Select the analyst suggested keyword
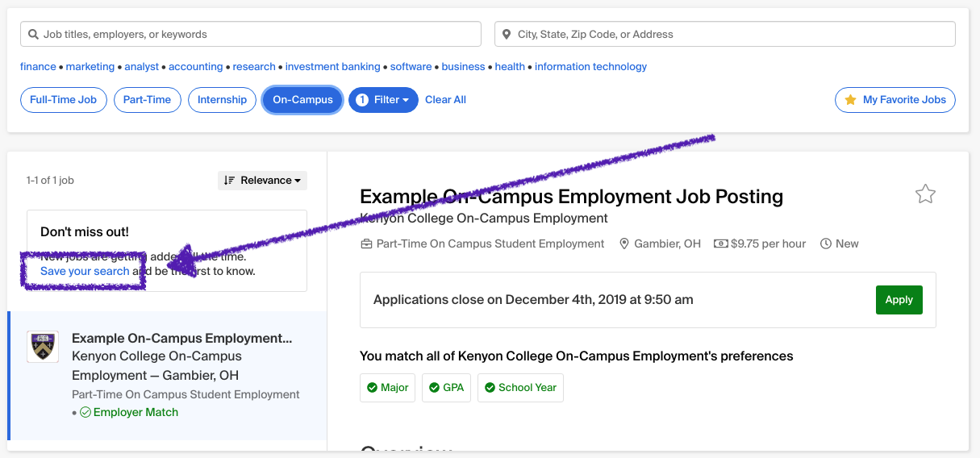The width and height of the screenshot is (980, 458). click(142, 67)
